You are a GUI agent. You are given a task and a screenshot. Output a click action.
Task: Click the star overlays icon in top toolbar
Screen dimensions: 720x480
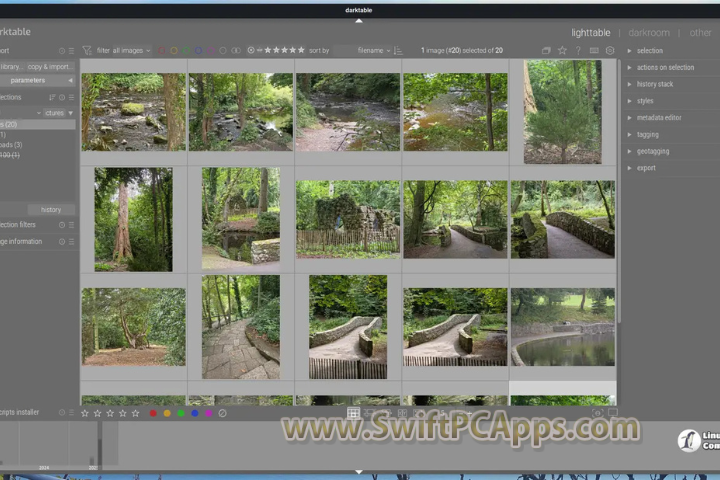click(x=562, y=51)
